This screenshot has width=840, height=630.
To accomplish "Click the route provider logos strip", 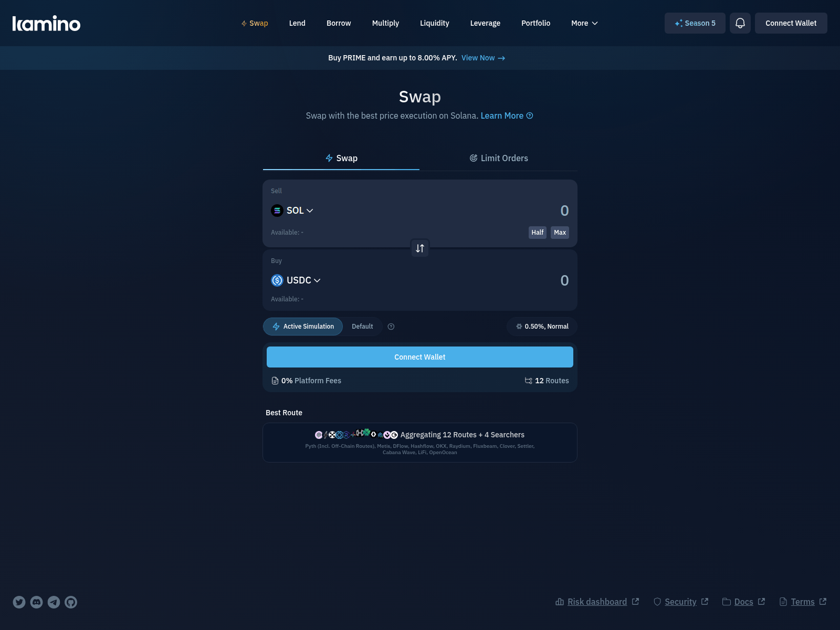I will click(356, 434).
